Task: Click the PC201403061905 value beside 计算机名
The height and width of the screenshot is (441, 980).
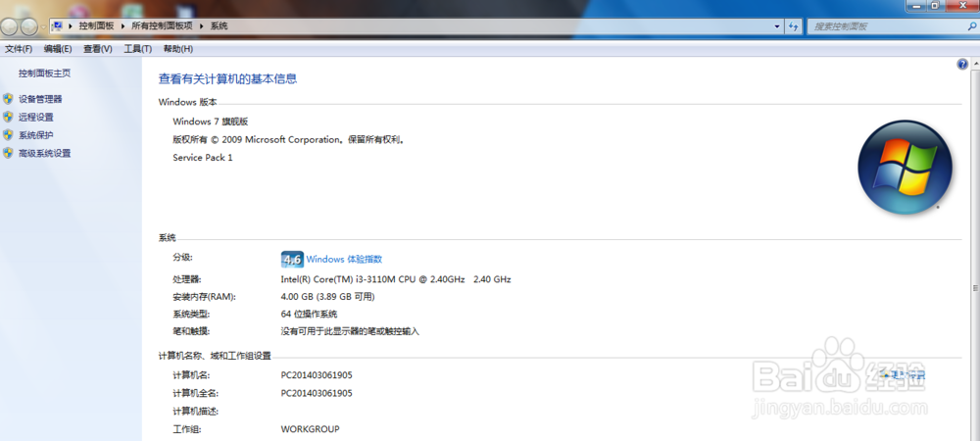Action: pos(317,375)
